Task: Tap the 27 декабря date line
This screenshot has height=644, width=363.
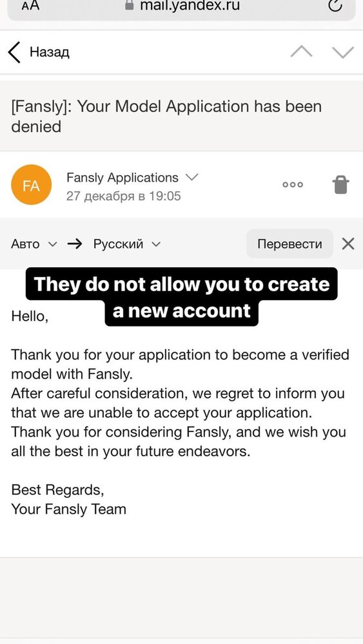Action: click(x=123, y=196)
